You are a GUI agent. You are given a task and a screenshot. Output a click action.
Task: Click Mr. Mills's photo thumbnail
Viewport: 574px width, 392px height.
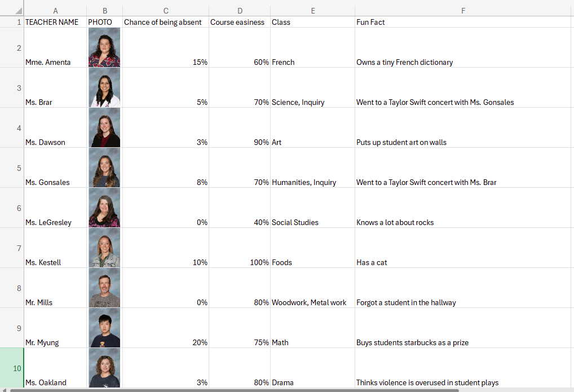[104, 288]
